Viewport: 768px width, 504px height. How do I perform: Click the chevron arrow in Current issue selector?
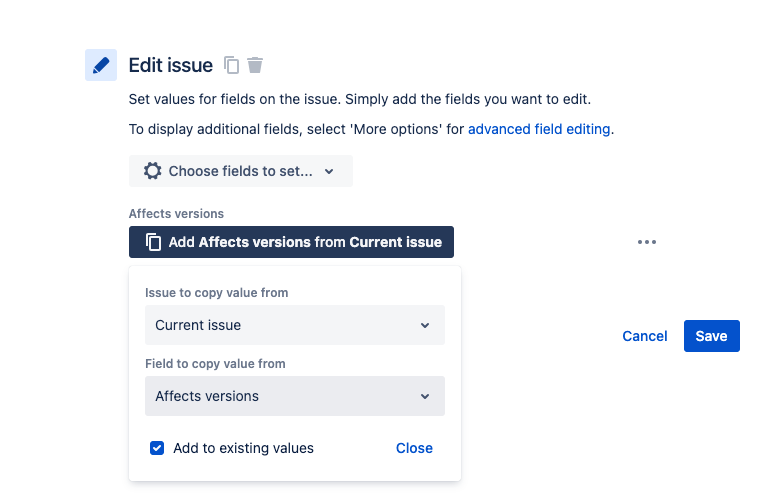point(425,325)
